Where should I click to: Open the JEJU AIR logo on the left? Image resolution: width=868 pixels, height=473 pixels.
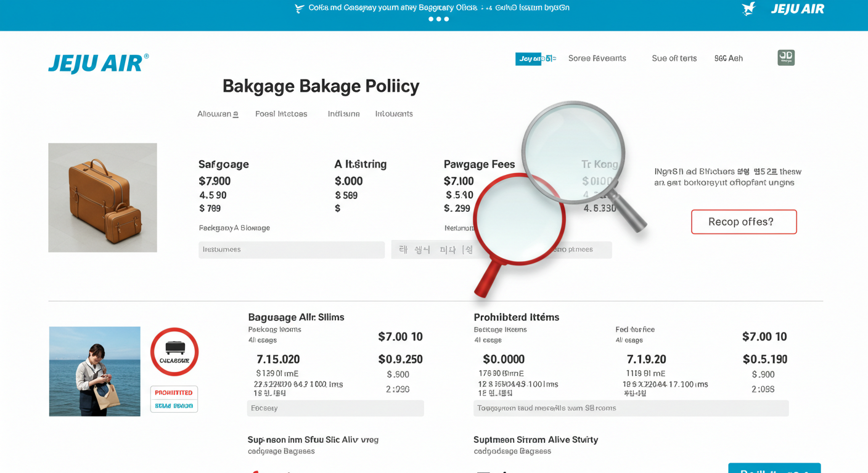99,63
